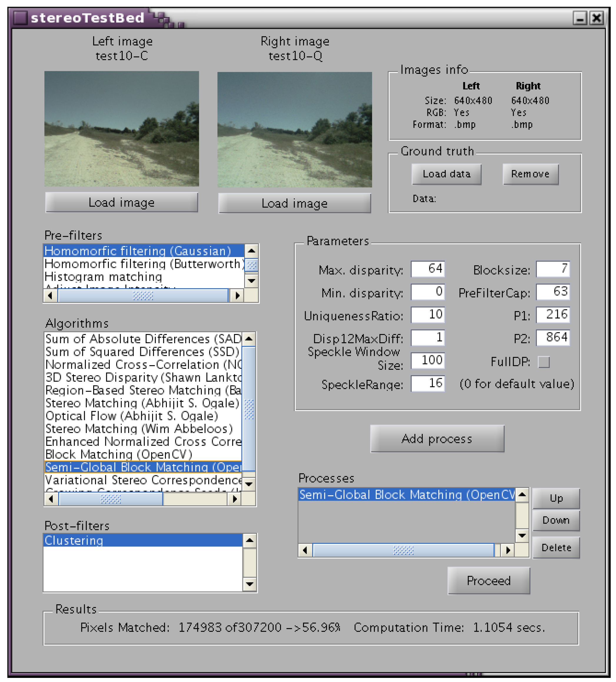Screen dimensions: 616x682
Task: Enable the FullDP checkbox
Action: click(x=544, y=362)
